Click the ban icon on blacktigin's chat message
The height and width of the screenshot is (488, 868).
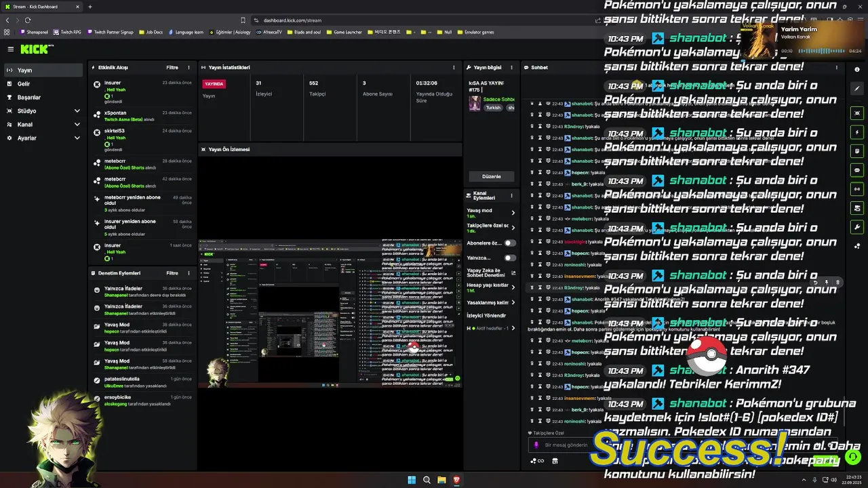(x=548, y=242)
